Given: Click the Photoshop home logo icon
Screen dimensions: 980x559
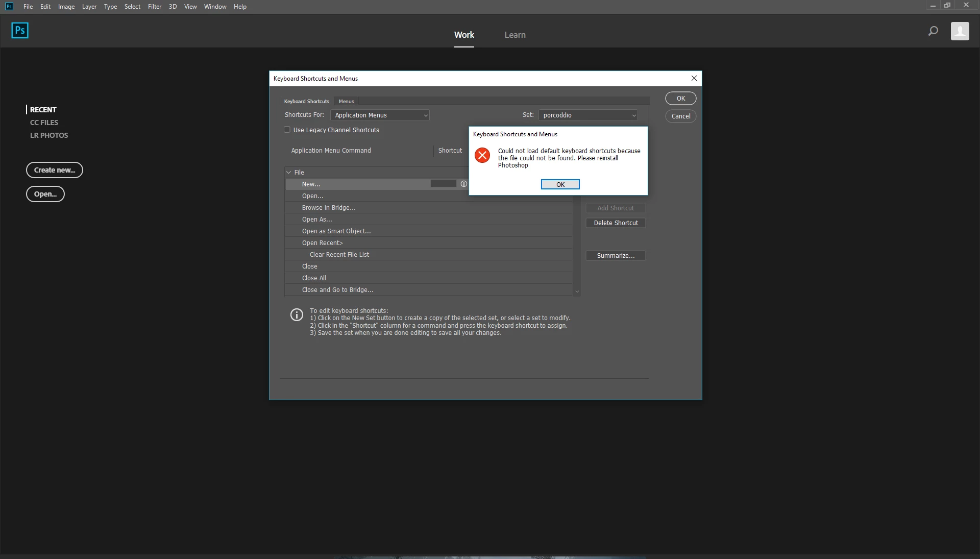Looking at the screenshot, I should pos(20,31).
